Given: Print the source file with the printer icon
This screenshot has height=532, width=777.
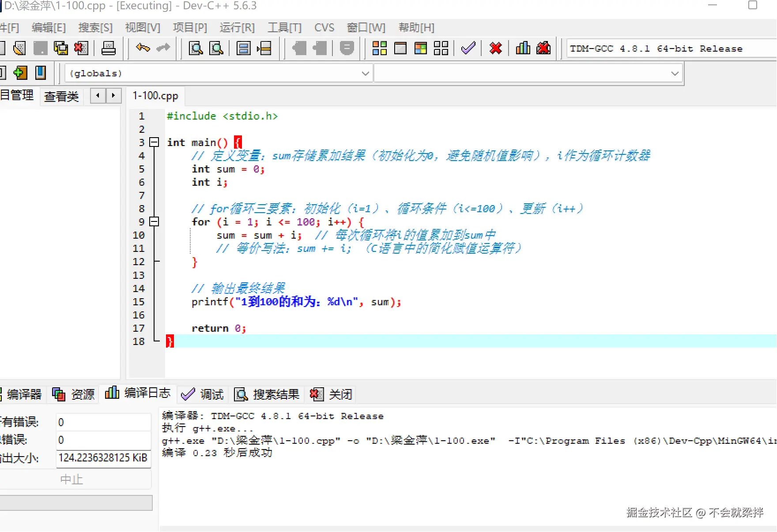Looking at the screenshot, I should click(108, 48).
